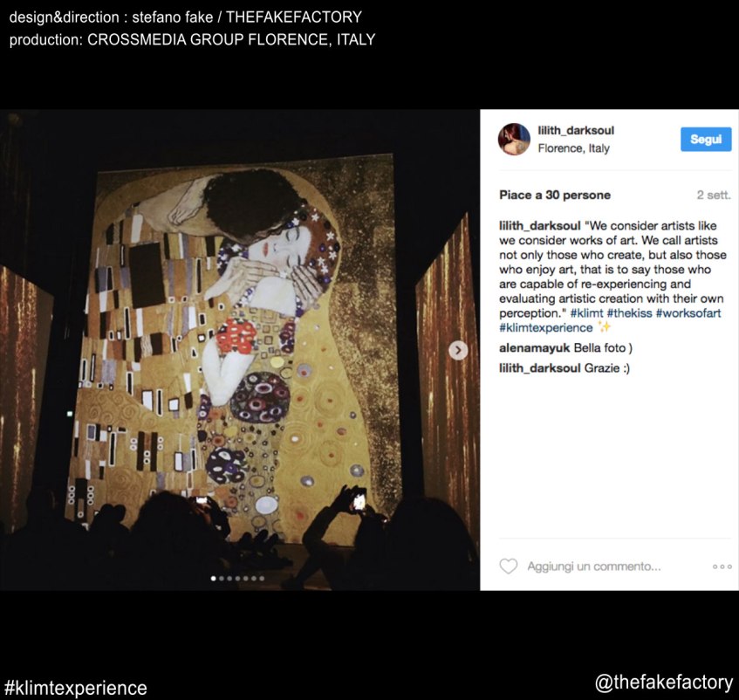View Piace a 30 persone likes list
Screen dimensions: 739x700
click(555, 196)
